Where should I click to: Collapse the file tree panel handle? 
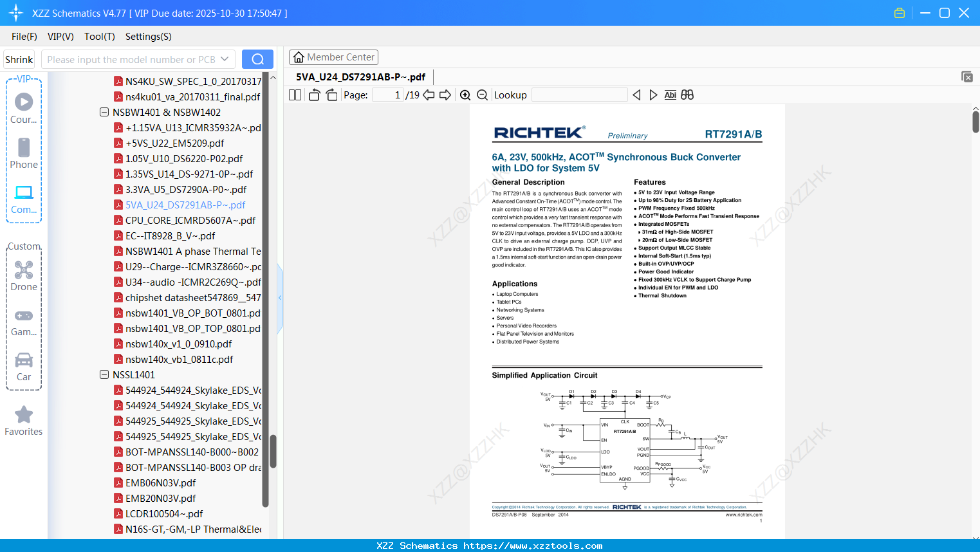[280, 298]
